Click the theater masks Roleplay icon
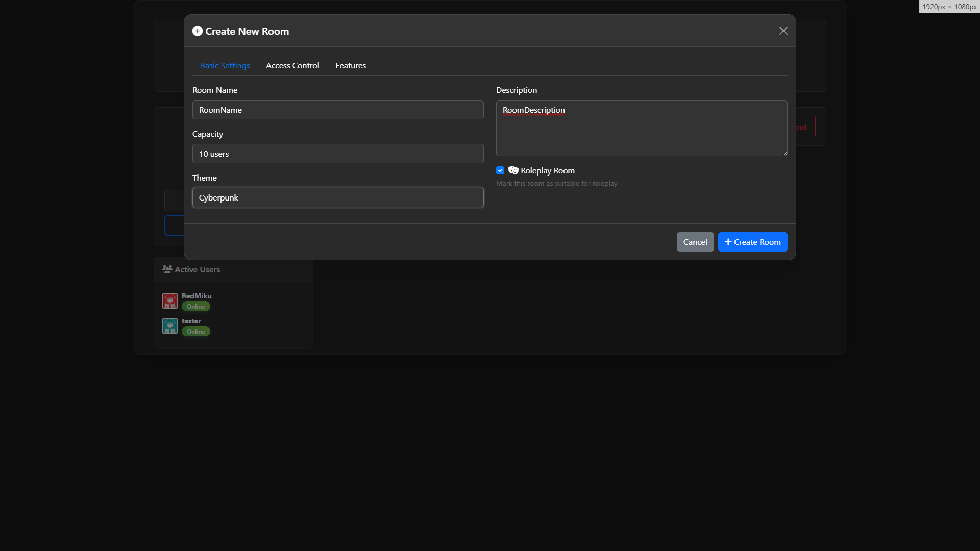Screen dimensions: 980x551 pyautogui.click(x=513, y=170)
